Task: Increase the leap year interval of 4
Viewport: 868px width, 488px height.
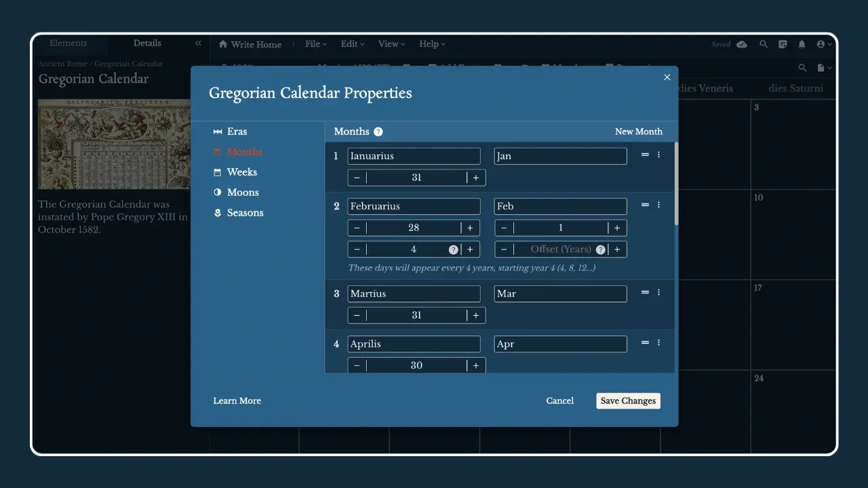Action: (x=470, y=249)
